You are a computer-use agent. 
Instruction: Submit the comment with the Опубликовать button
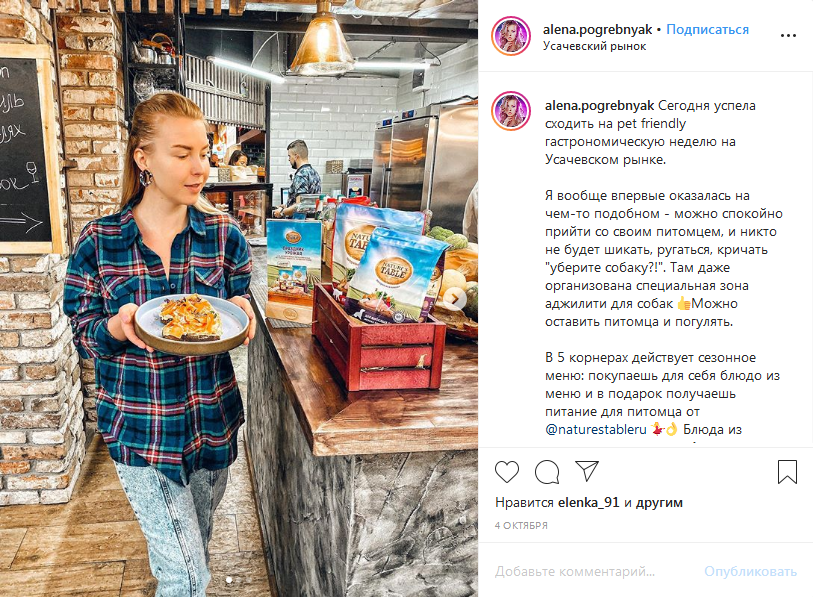(x=750, y=572)
